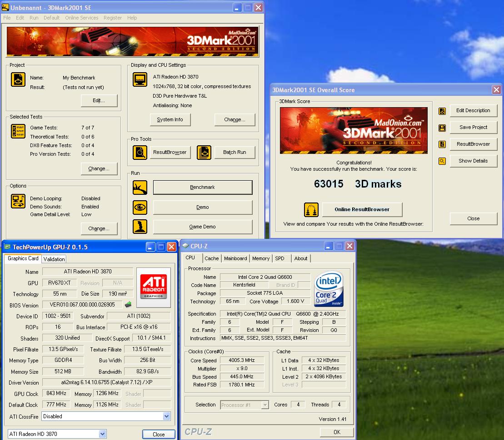The image size is (504, 440).
Task: Click the 3DMark2001 SE title bar icon
Action: (5, 7)
